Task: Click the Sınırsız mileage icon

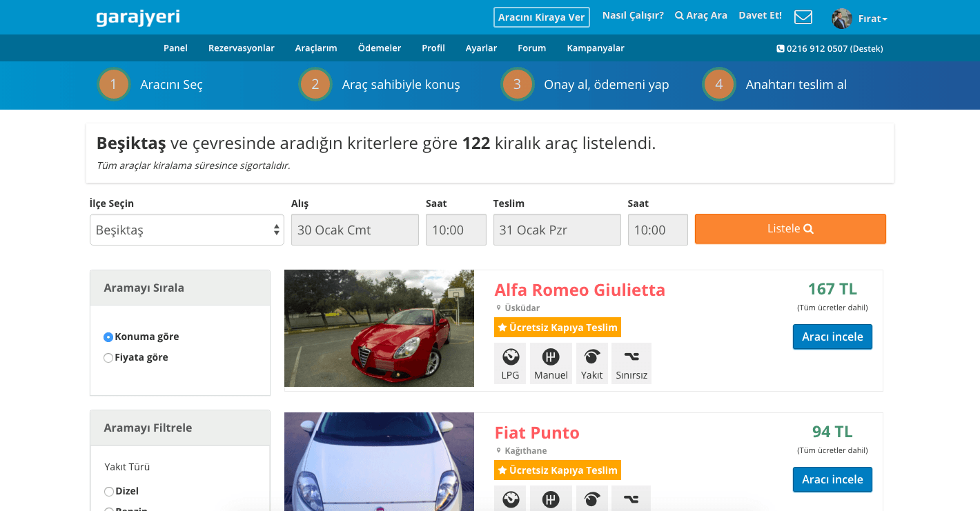Action: (631, 357)
